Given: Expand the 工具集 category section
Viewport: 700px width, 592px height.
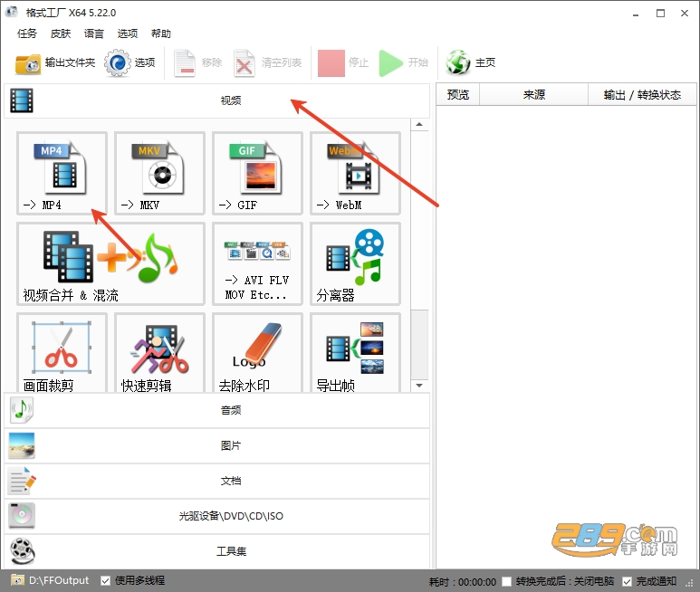Looking at the screenshot, I should coord(217,551).
